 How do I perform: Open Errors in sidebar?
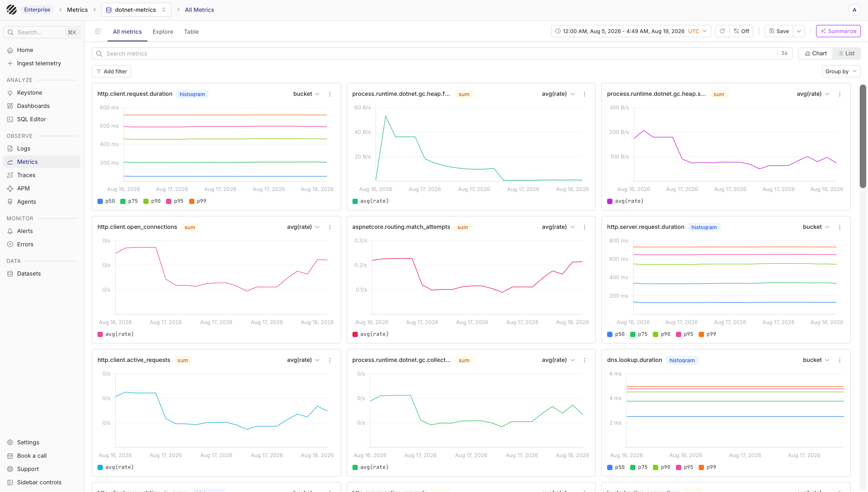(42, 244)
